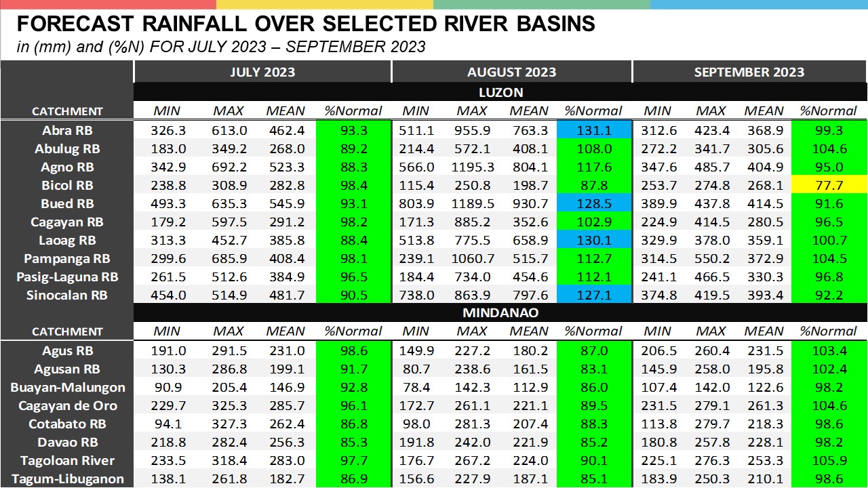Click the blue 127.1 %Normal cell for Sinocalan
The width and height of the screenshot is (868, 488).
pyautogui.click(x=593, y=295)
